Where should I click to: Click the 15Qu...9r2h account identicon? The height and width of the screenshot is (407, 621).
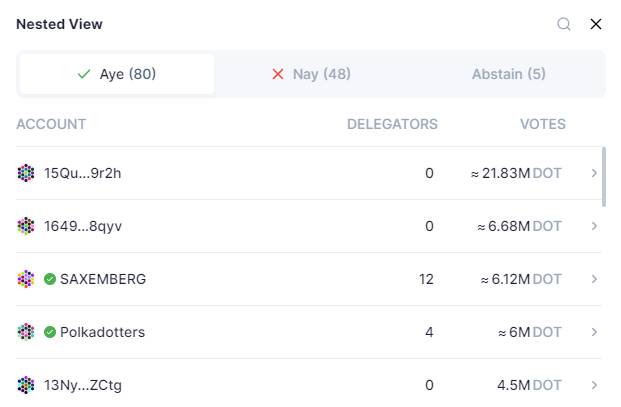point(26,173)
